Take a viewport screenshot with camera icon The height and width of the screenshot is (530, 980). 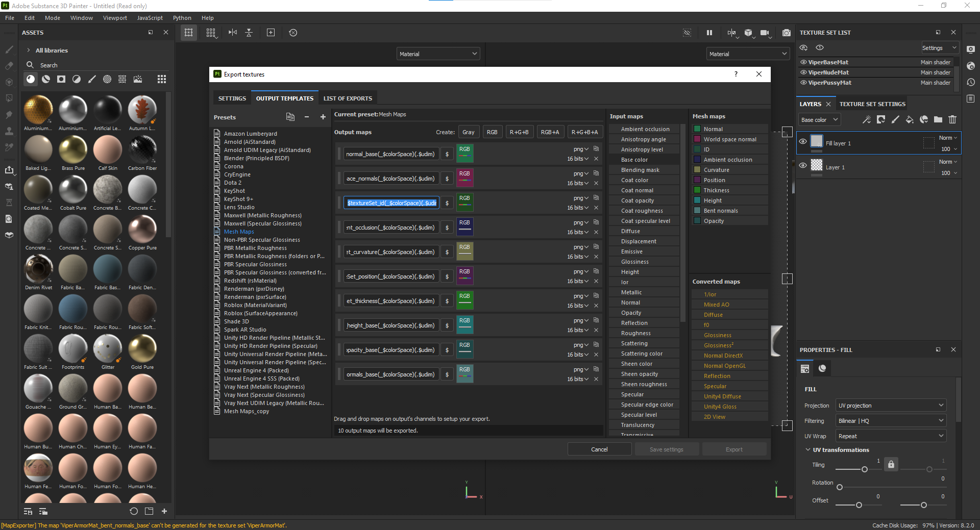pos(787,32)
